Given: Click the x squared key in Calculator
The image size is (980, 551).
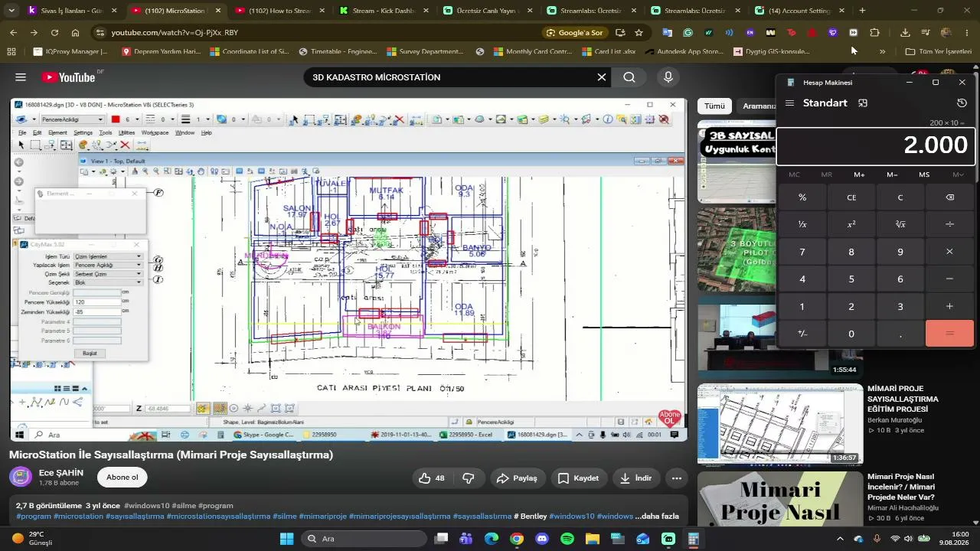Looking at the screenshot, I should (851, 224).
